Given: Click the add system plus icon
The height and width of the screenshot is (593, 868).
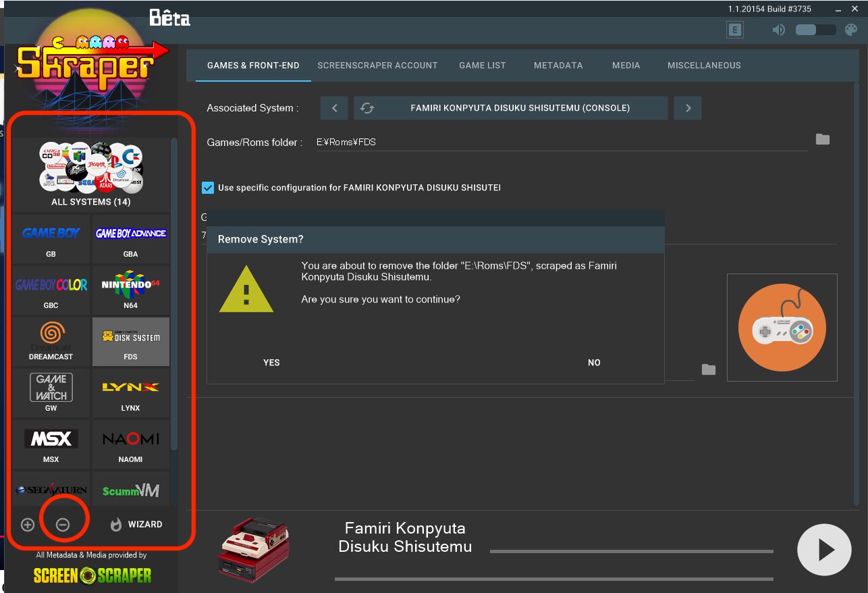Looking at the screenshot, I should coord(28,525).
